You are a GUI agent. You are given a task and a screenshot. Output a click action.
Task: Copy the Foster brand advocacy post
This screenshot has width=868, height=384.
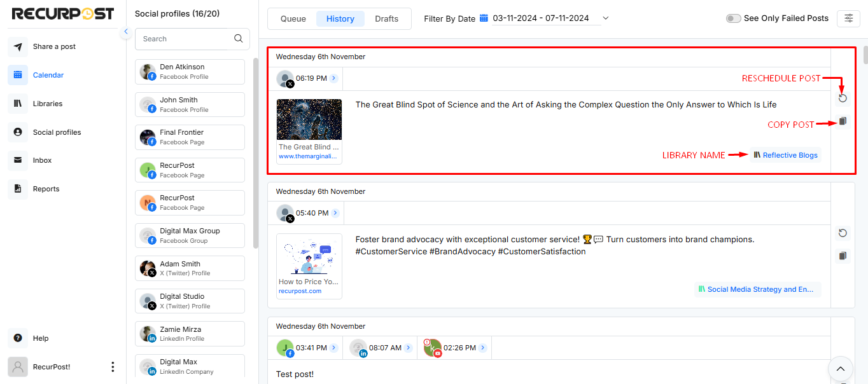(843, 256)
